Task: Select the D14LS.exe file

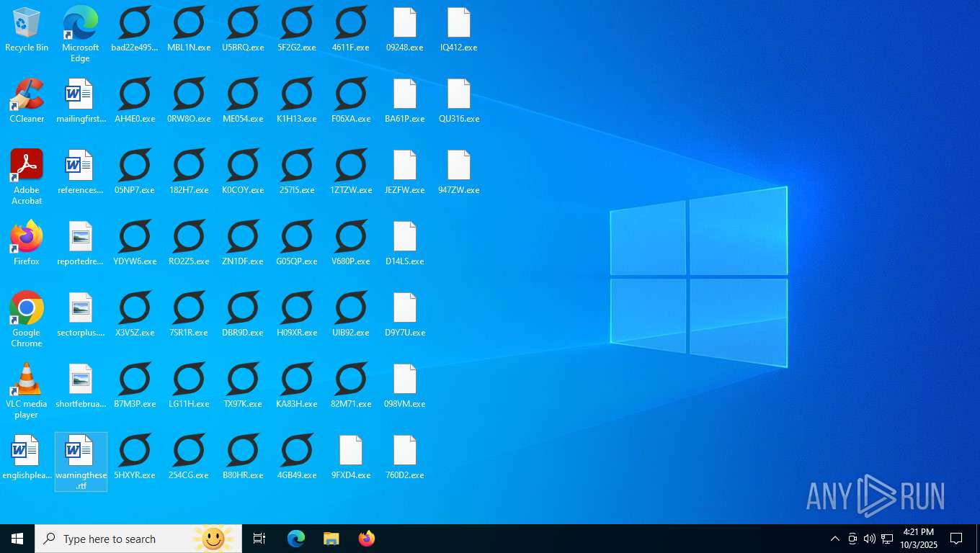Action: (405, 243)
